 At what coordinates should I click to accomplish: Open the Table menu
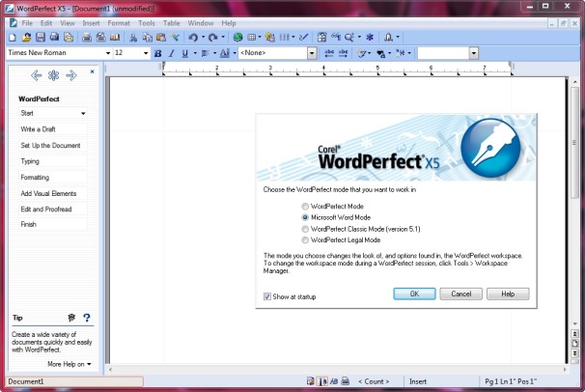[171, 23]
